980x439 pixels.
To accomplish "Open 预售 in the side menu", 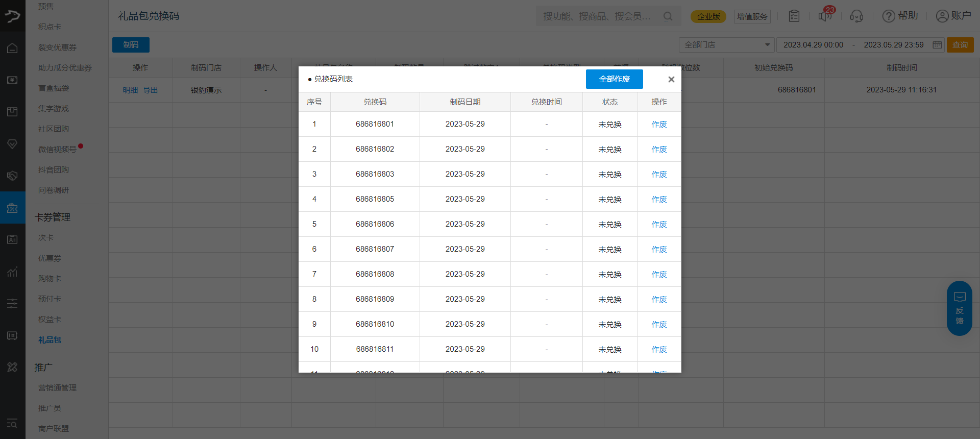I will point(46,6).
